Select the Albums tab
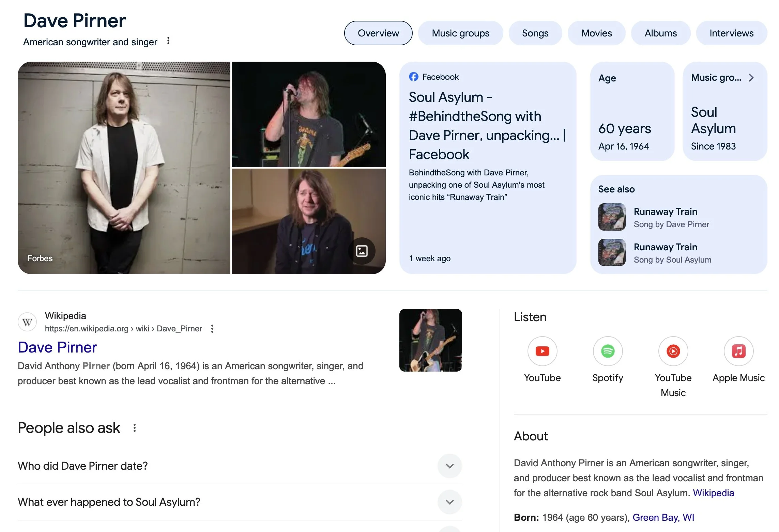Screen dimensions: 779x532 point(660,33)
